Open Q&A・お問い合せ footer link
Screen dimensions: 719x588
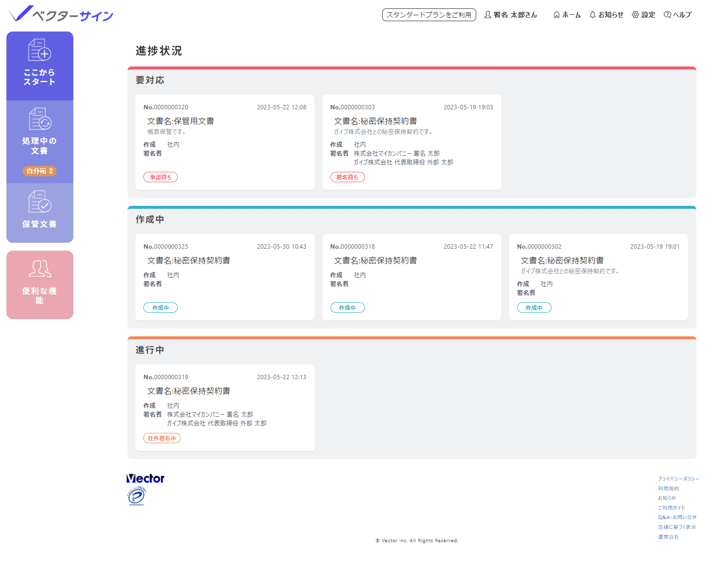(677, 517)
